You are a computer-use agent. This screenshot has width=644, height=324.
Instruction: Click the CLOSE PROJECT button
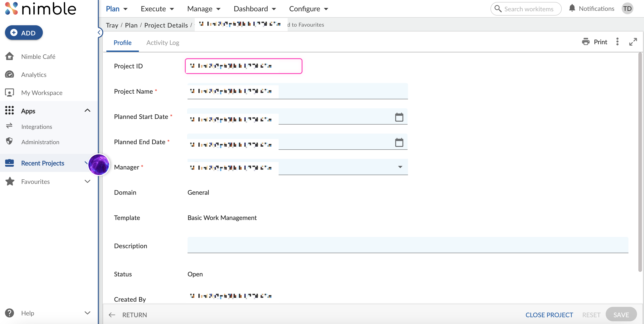tap(549, 315)
